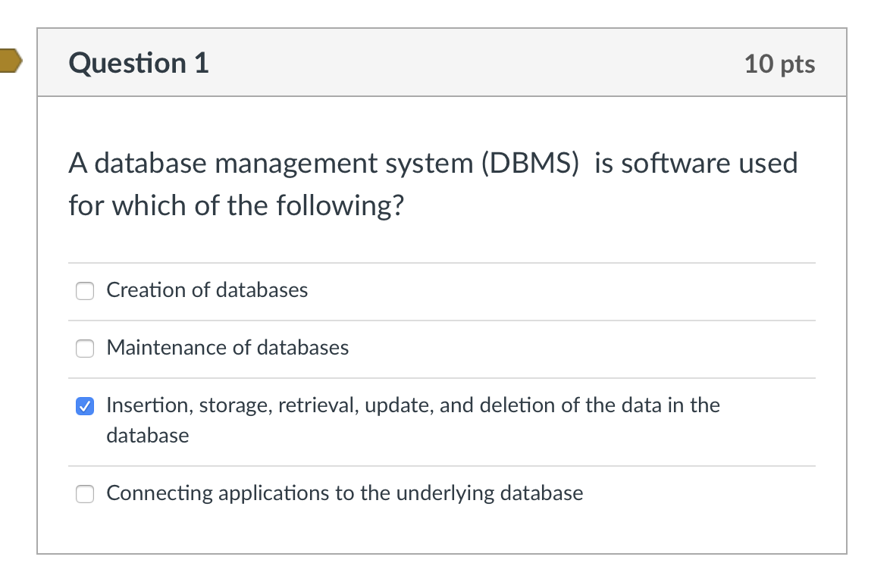Select Connecting applications to the underlying database text
Image resolution: width=890 pixels, height=588 pixels.
click(x=345, y=493)
